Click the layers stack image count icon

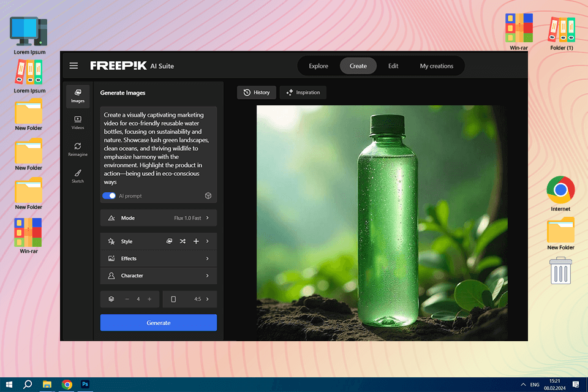(x=111, y=299)
